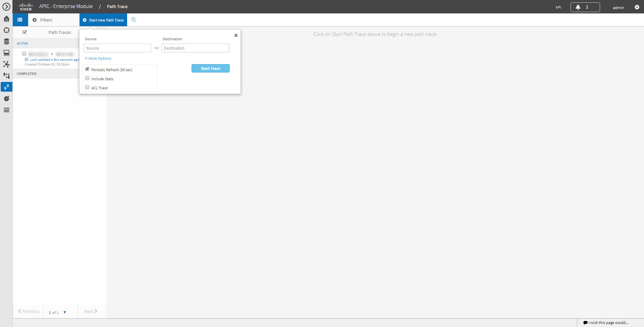The height and width of the screenshot is (327, 644).
Task: Enable the ACL Trace option
Action: coord(87,87)
